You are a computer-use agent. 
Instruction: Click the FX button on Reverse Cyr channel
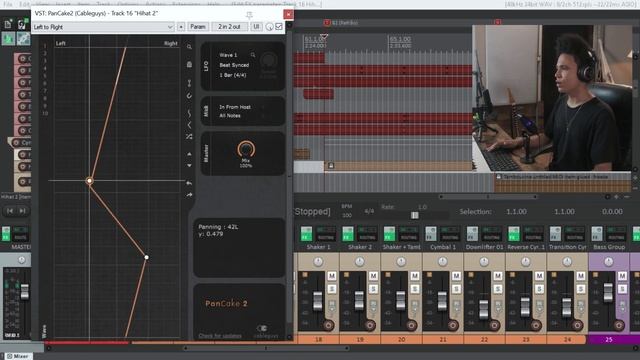513,234
